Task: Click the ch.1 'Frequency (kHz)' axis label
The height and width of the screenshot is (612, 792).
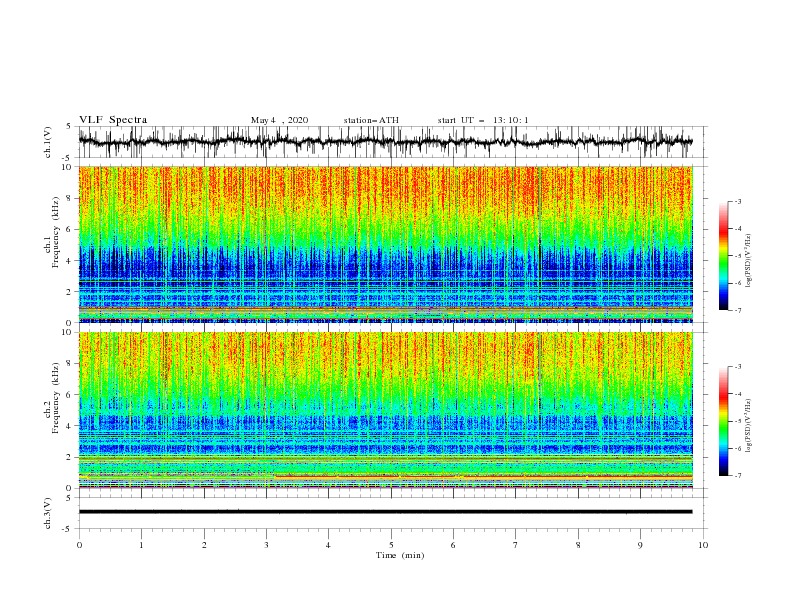Action: (56, 232)
